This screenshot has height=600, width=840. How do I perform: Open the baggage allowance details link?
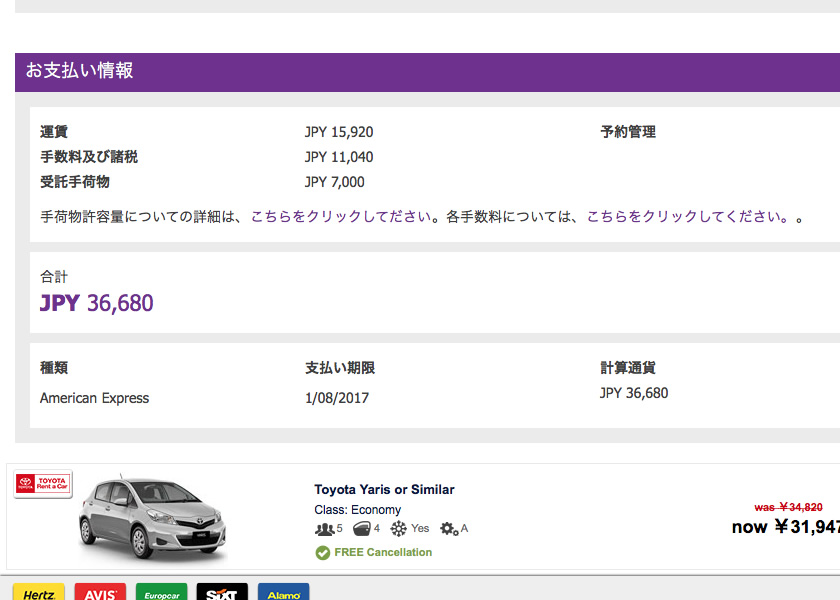(341, 217)
